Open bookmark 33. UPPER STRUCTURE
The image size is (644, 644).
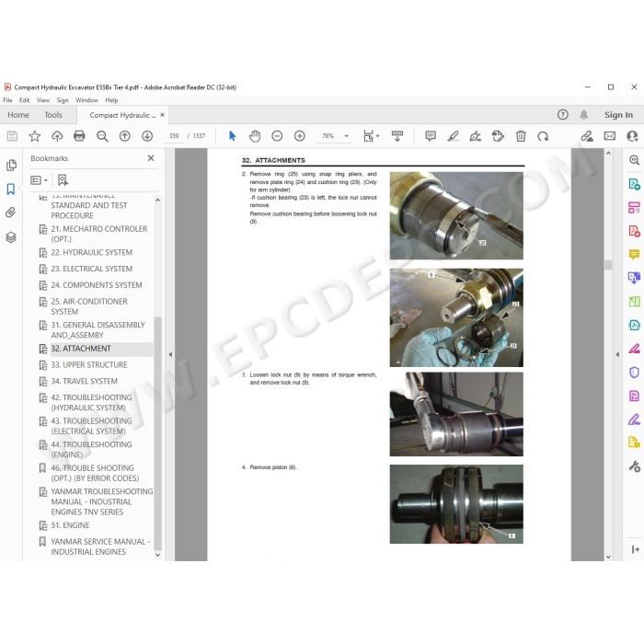[89, 364]
